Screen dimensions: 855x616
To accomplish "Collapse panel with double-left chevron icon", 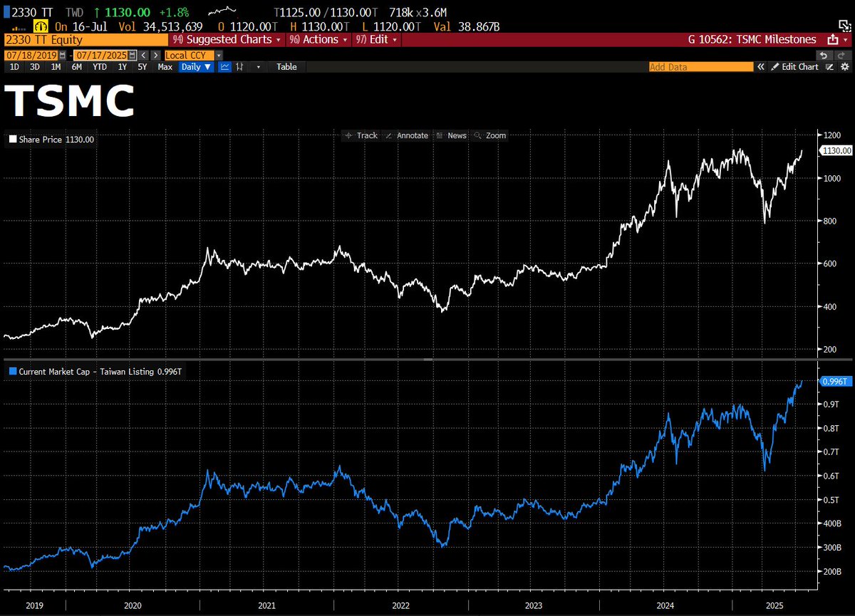I will pyautogui.click(x=761, y=67).
